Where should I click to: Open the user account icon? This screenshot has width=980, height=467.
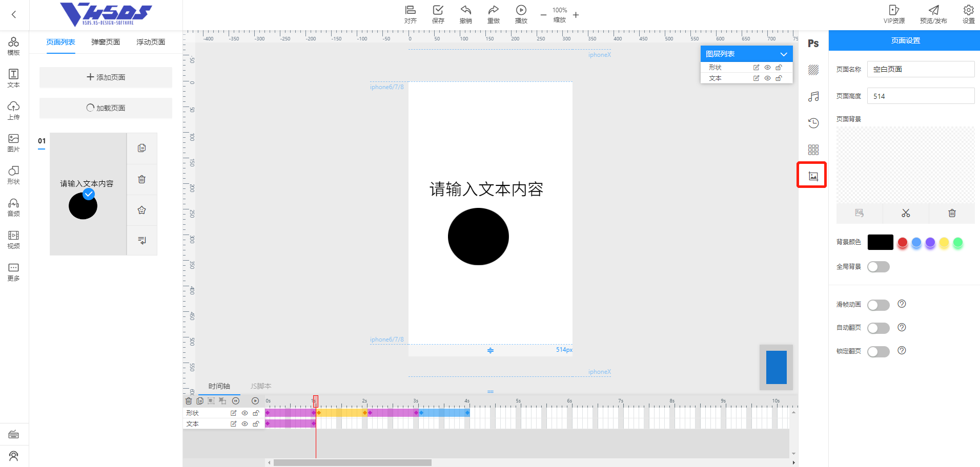coord(14,456)
